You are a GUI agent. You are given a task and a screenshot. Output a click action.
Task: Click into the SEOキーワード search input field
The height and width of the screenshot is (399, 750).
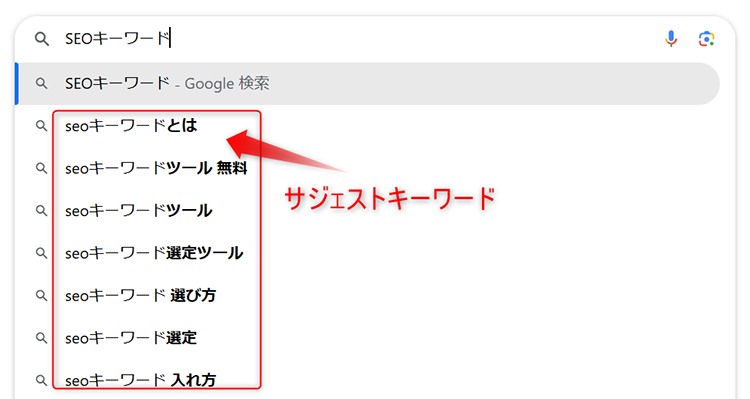(359, 39)
